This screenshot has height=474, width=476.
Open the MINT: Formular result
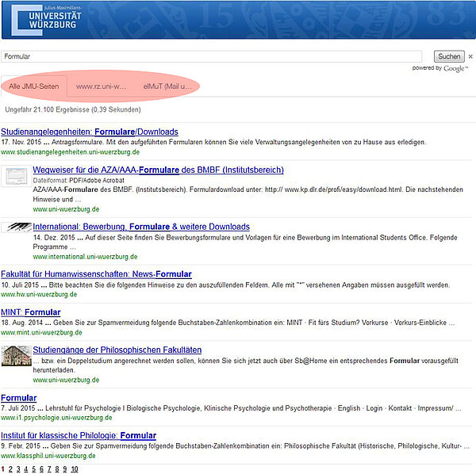pyautogui.click(x=31, y=312)
